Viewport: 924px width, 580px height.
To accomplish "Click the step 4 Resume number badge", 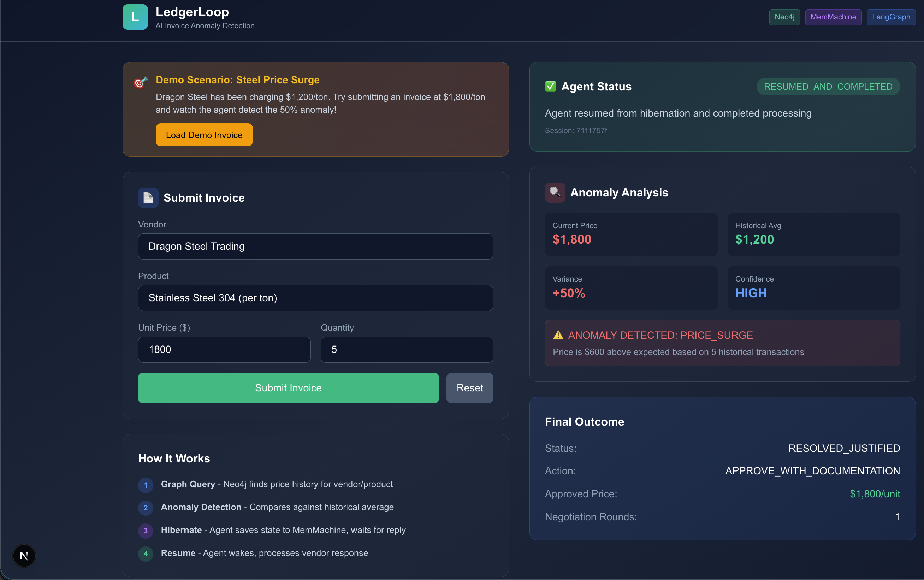I will 146,554.
